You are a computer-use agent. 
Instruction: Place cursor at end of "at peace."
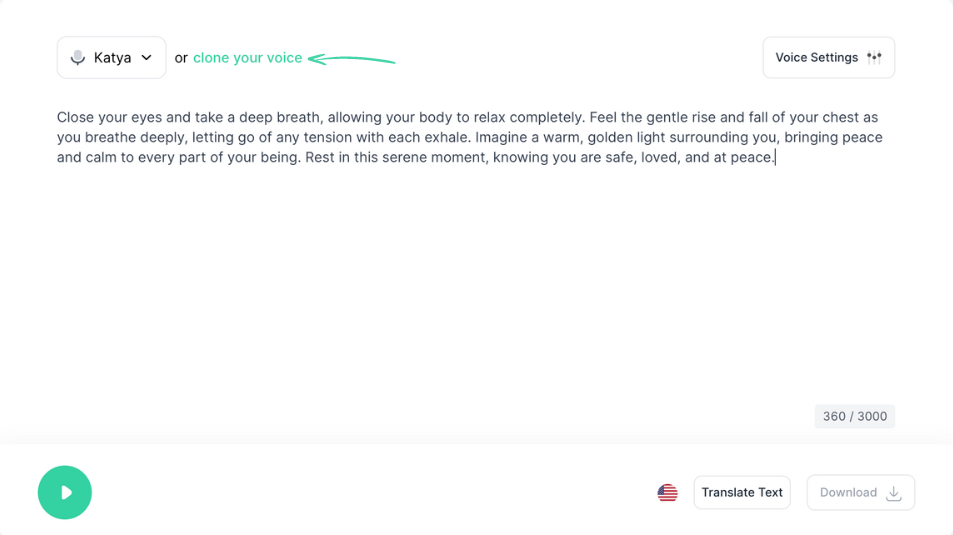coord(775,157)
